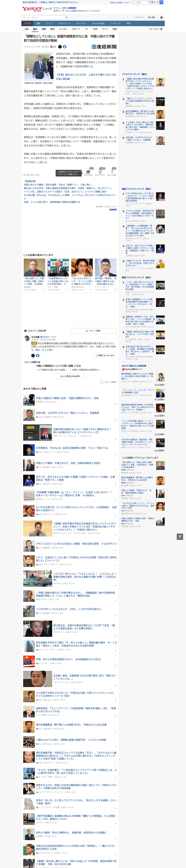Select the 経済 category
Viewport: 186px width, 868px height.
[52, 29]
